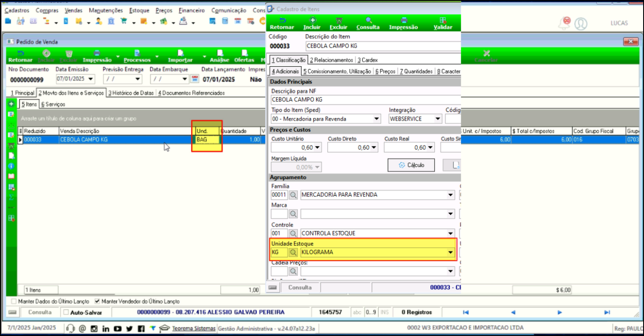Expand the Integração WEBSERVICE dropdown
This screenshot has width=644, height=336.
pyautogui.click(x=438, y=119)
